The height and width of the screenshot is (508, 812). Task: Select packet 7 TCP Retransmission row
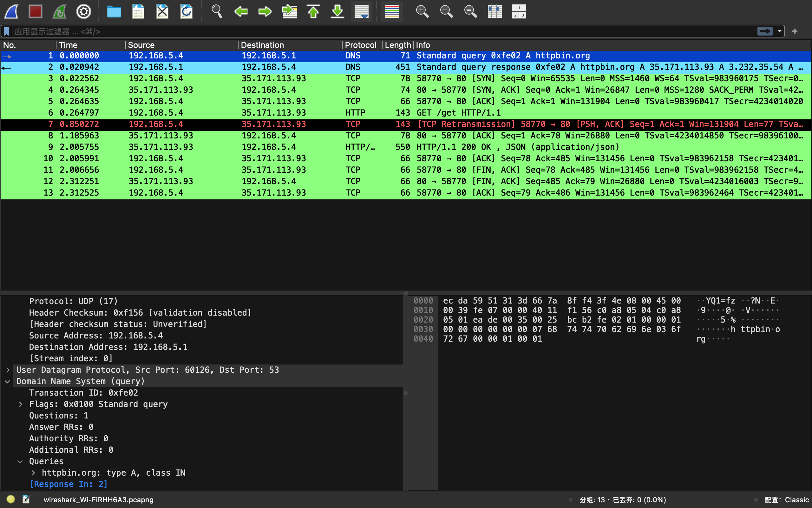pos(406,124)
